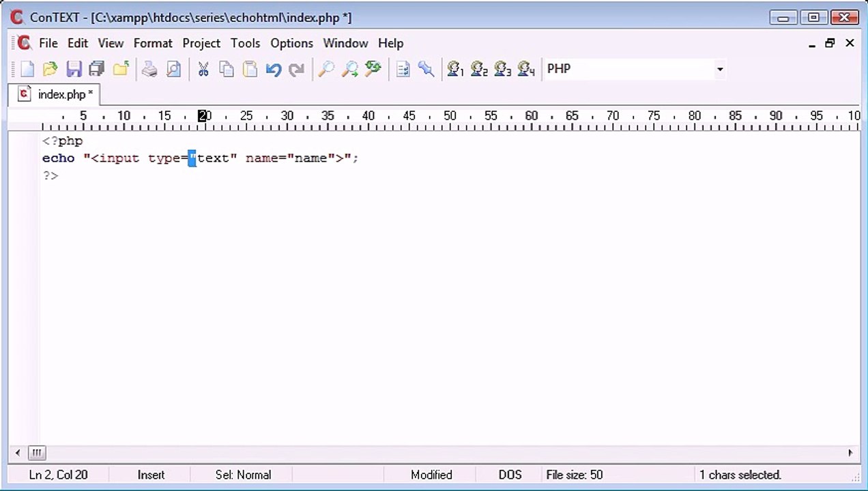Run user command 4 icon

526,69
